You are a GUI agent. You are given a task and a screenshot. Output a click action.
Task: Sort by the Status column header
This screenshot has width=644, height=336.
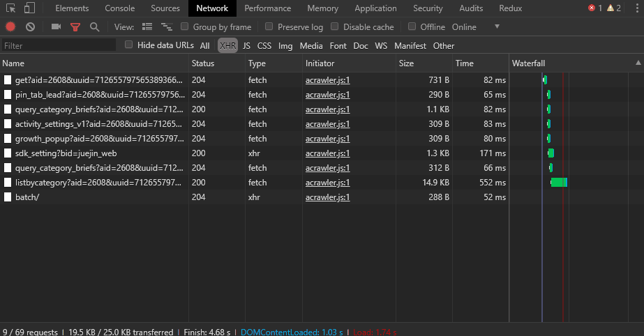217,63
